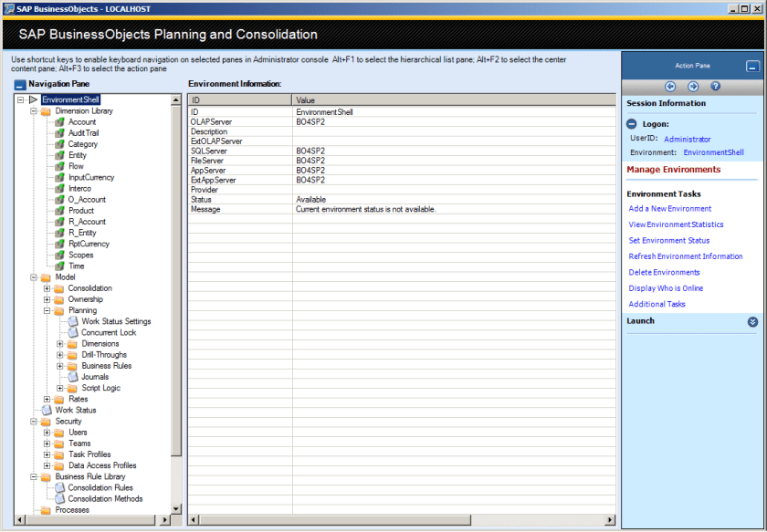
Task: Click the Set Environment Status link
Action: point(668,241)
